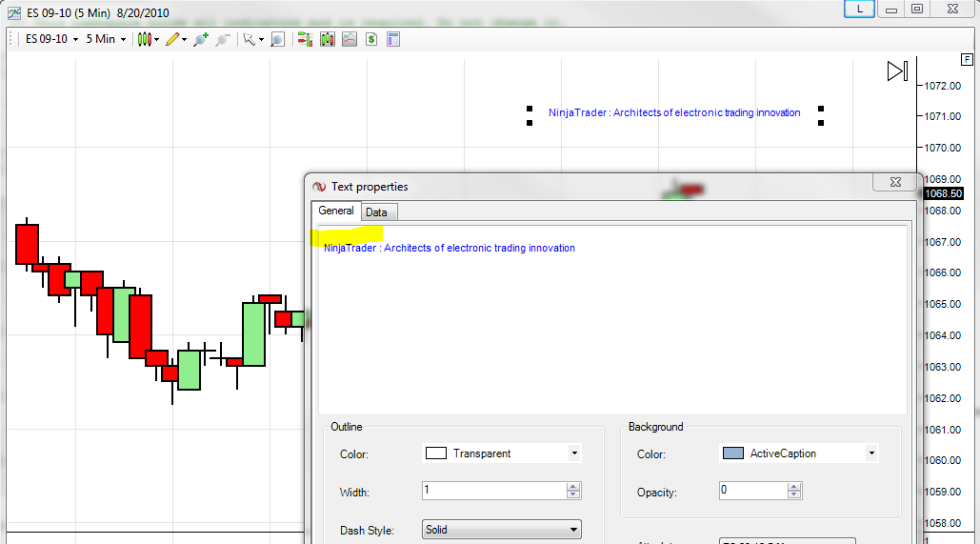Expand the drawing tools dropdown arrow

pos(184,39)
